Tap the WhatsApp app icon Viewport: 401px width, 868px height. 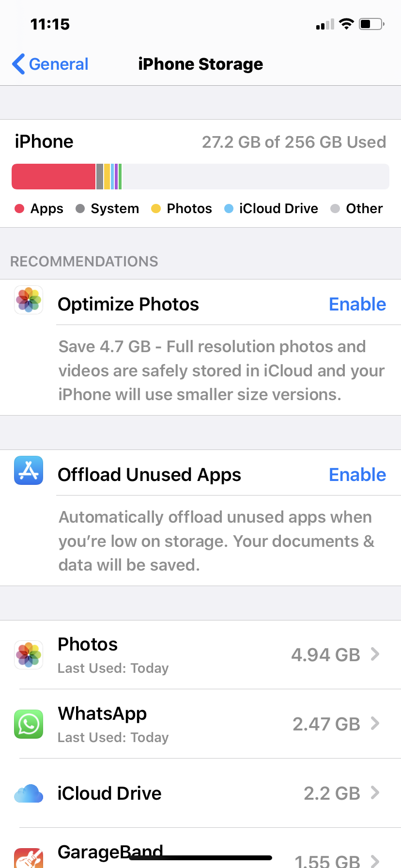(x=29, y=724)
